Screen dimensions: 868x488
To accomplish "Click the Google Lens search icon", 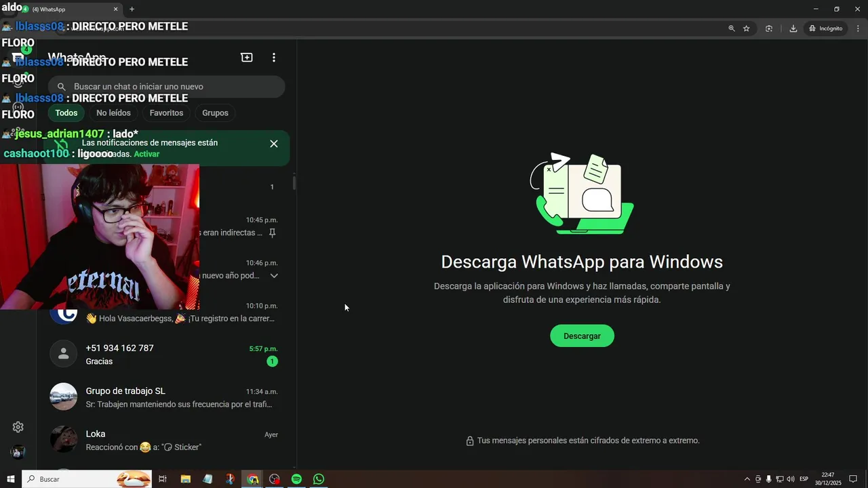I will click(769, 28).
